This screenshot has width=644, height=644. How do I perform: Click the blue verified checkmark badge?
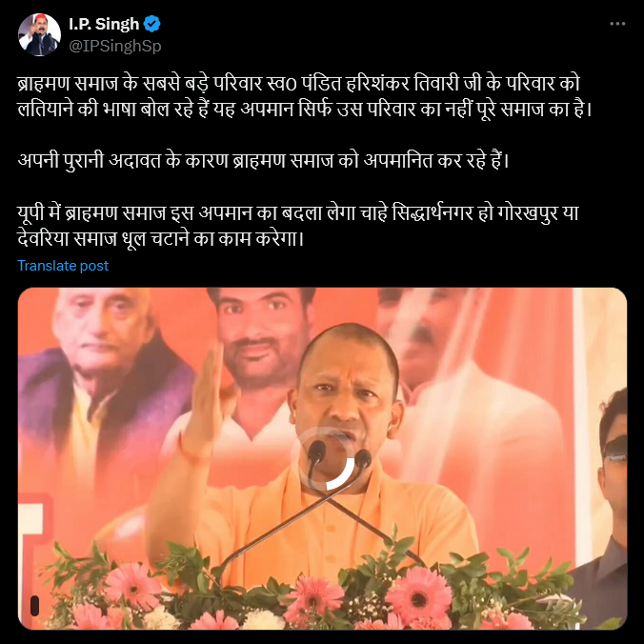coord(152,24)
